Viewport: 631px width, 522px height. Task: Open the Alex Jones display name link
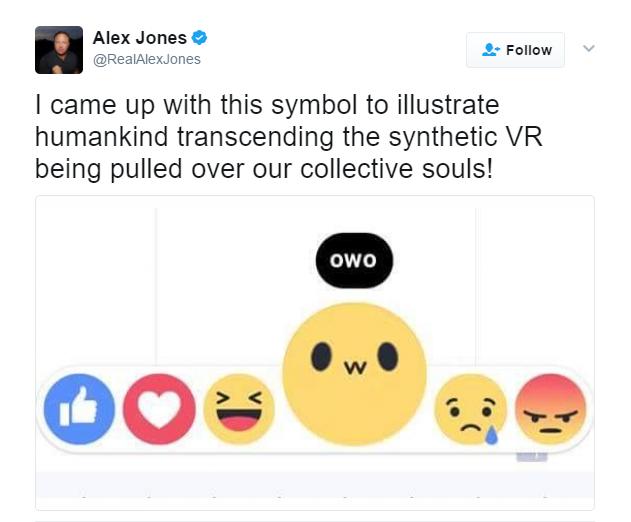pos(140,38)
